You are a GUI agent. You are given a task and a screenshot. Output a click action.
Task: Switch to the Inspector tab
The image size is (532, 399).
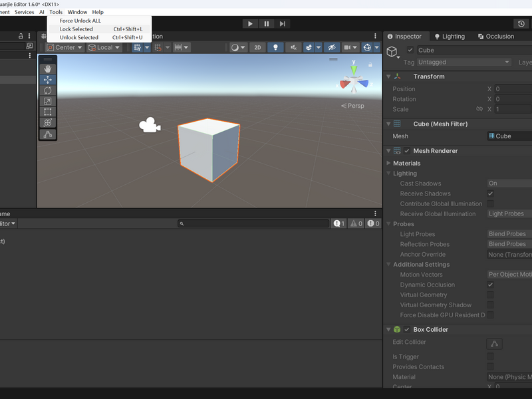click(x=405, y=37)
